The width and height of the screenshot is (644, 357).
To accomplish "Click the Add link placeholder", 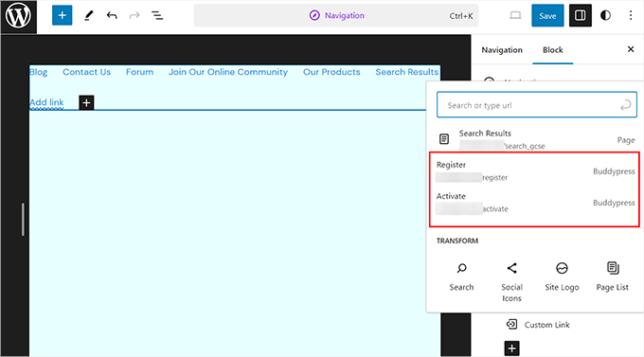I will point(46,102).
